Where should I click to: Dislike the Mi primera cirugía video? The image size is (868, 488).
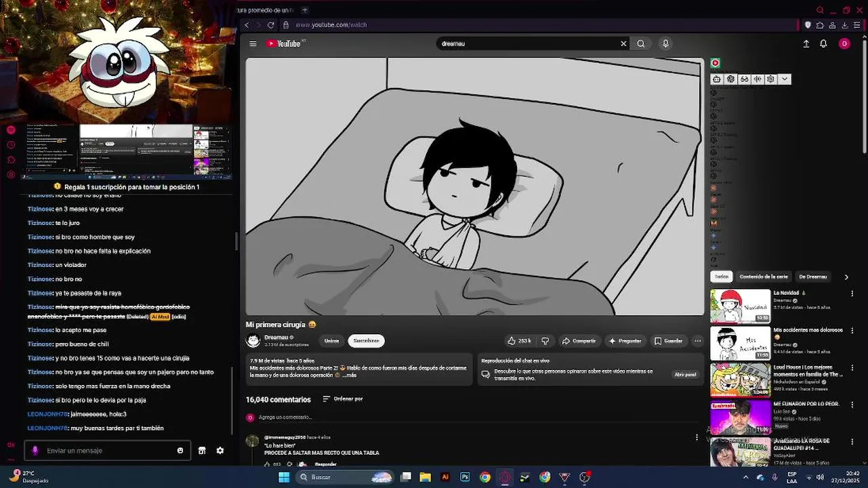point(545,341)
